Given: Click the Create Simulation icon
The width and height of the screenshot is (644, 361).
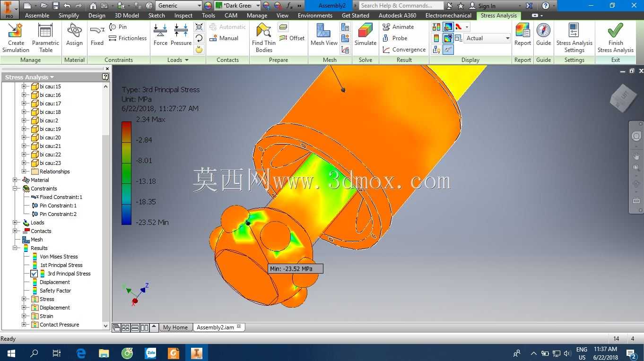Looking at the screenshot, I should (x=16, y=38).
